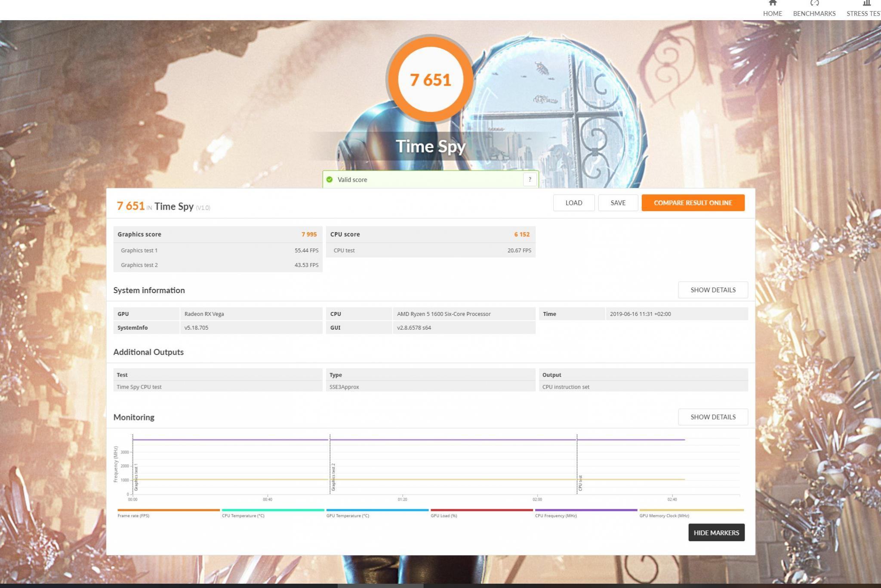The height and width of the screenshot is (588, 881).
Task: Toggle chart markers with HIDE MARKERS
Action: [716, 533]
